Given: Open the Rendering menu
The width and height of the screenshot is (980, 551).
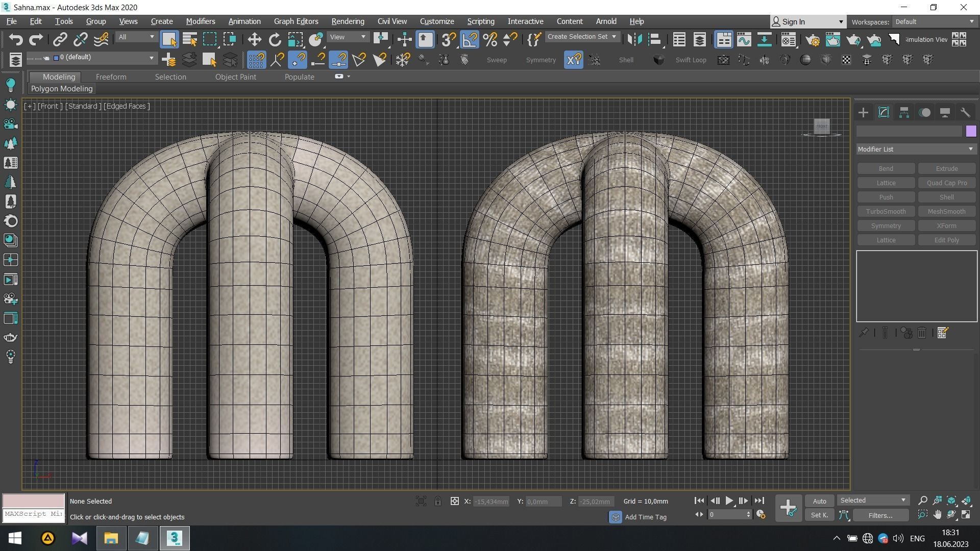Looking at the screenshot, I should click(348, 21).
